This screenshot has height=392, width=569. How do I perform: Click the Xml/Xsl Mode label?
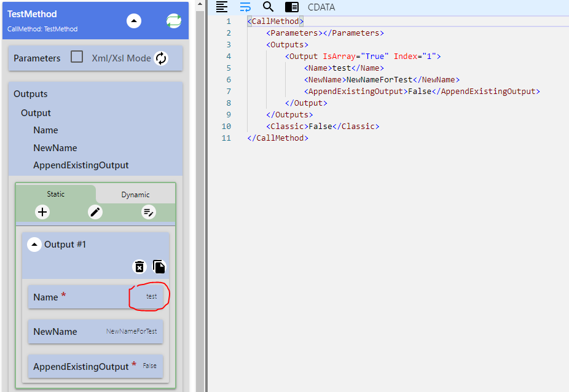point(121,58)
